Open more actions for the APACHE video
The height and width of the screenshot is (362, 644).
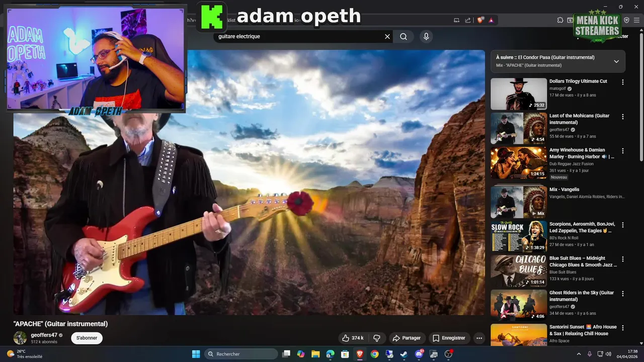pos(479,338)
